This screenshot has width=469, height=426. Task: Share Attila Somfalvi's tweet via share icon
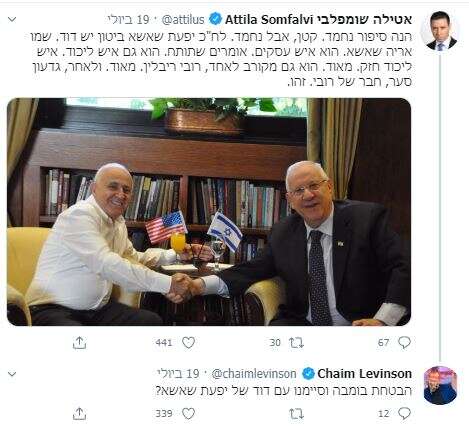click(x=79, y=343)
